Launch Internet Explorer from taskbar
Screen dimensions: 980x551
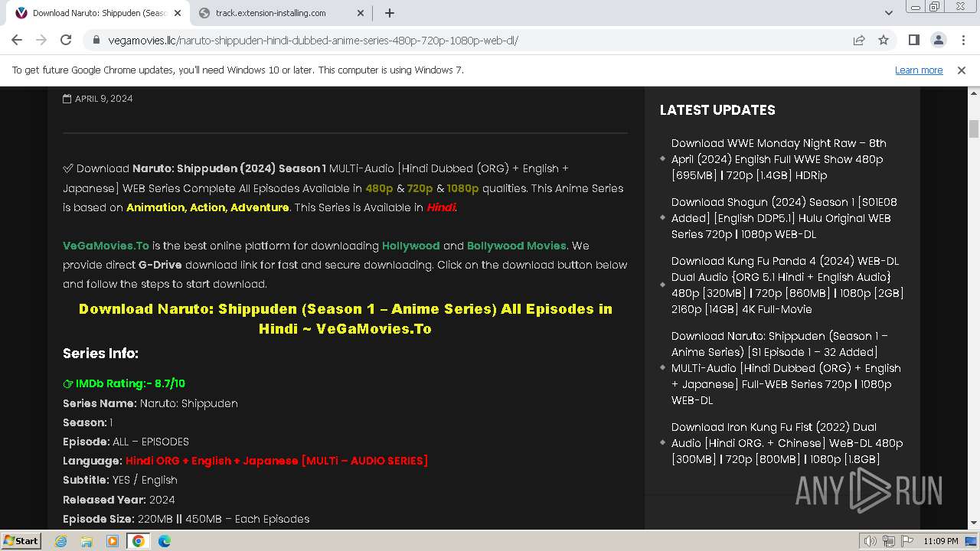[61, 541]
